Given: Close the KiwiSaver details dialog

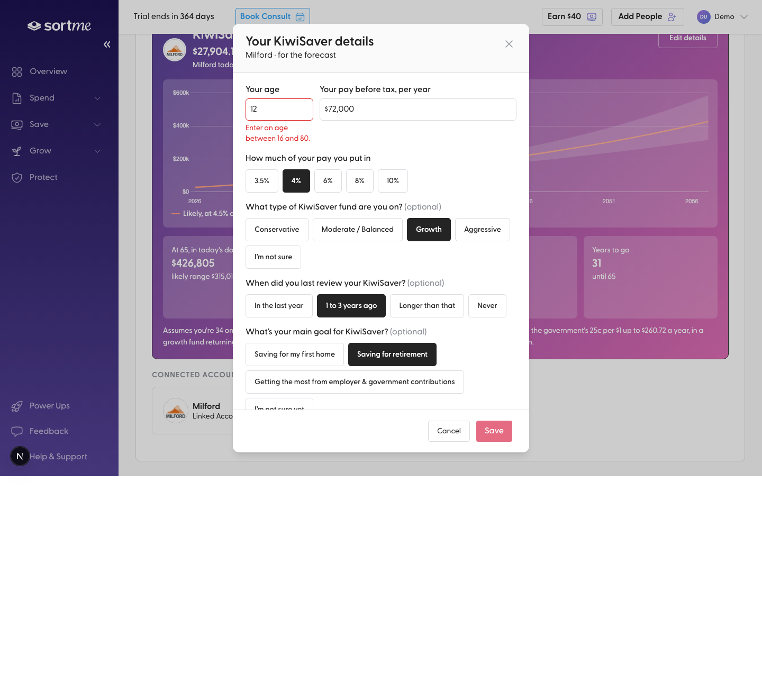Looking at the screenshot, I should coord(509,44).
